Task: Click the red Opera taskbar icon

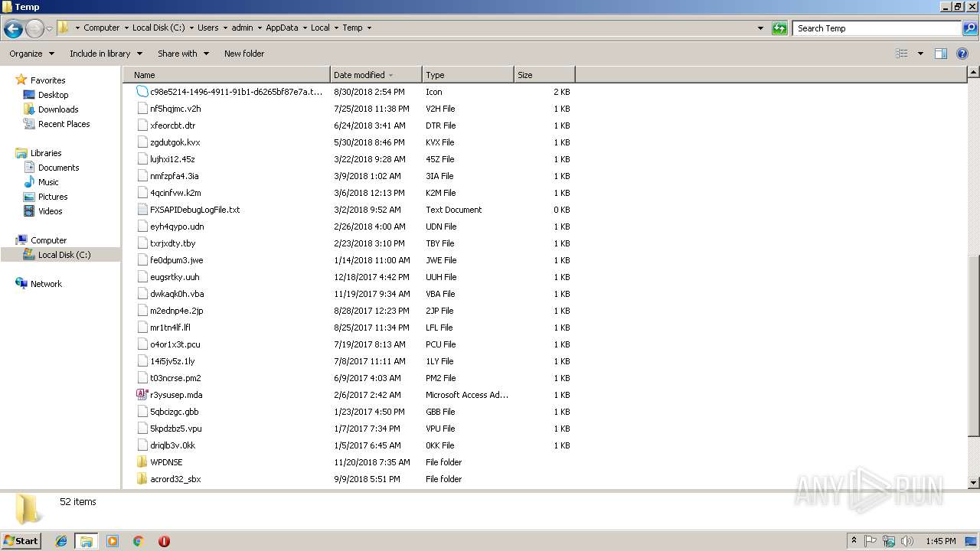Action: tap(164, 541)
